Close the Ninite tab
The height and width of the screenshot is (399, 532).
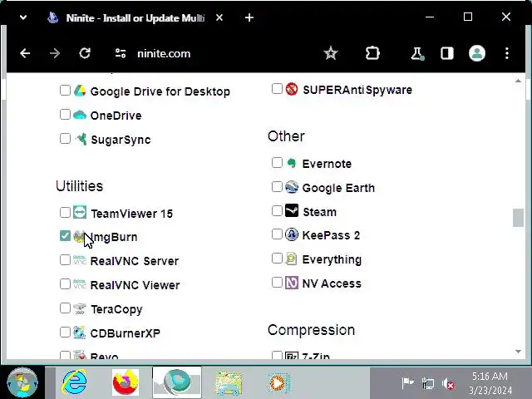point(219,17)
